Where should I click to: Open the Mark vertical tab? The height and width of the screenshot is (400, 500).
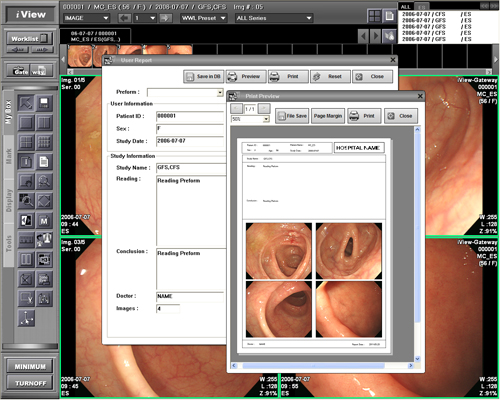coord(8,157)
